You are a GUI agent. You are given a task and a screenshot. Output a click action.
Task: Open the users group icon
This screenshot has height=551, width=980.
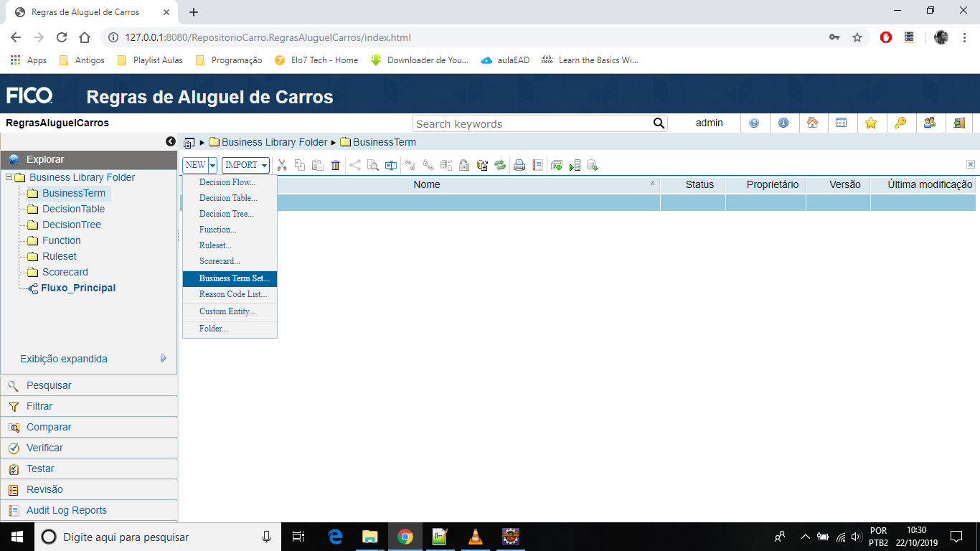coord(930,123)
